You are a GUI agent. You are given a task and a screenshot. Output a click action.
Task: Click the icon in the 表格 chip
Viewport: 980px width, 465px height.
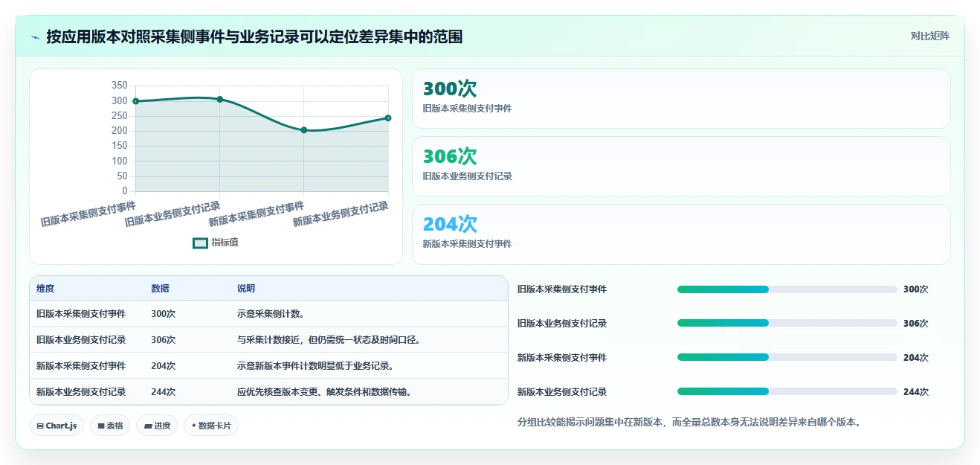[101, 426]
